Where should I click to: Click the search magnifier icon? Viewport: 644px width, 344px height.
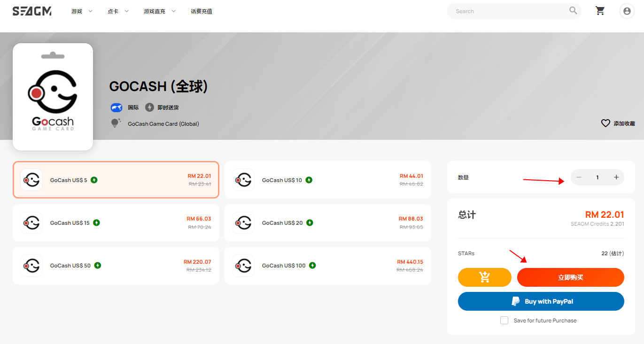(x=573, y=10)
